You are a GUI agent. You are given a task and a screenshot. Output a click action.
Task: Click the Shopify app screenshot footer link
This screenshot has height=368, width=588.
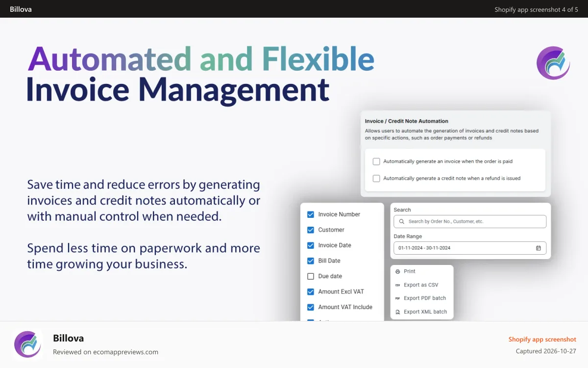pyautogui.click(x=542, y=340)
